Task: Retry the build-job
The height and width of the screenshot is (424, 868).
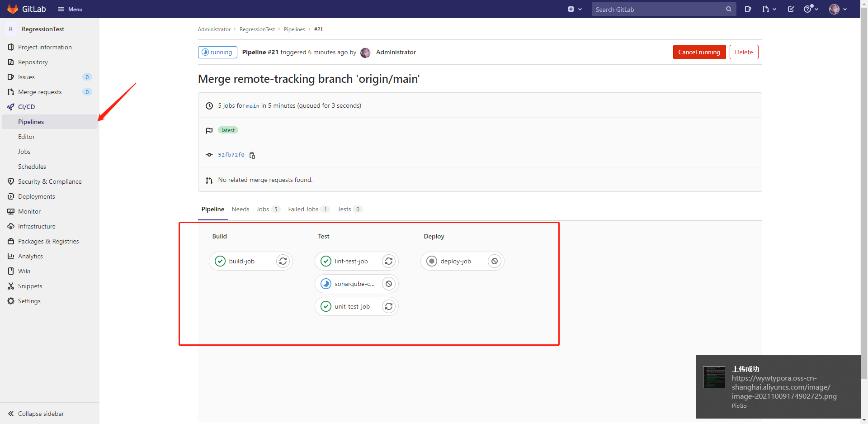Action: click(283, 261)
